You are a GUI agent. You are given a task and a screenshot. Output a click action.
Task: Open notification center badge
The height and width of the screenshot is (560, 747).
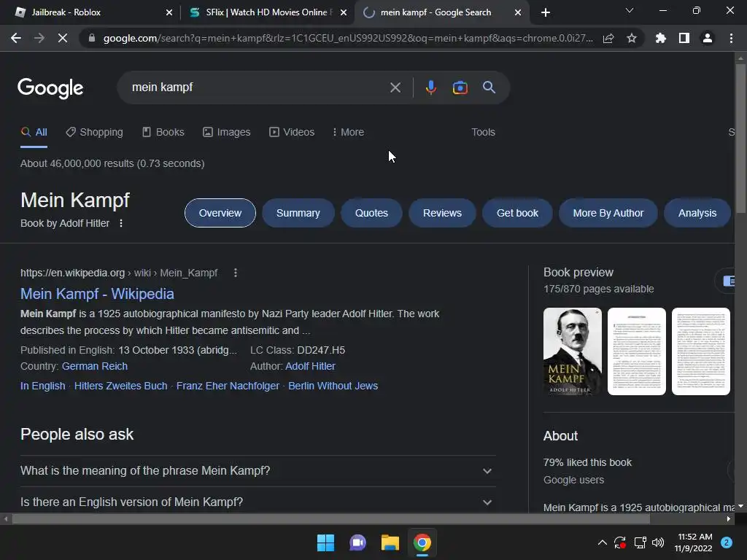click(727, 542)
